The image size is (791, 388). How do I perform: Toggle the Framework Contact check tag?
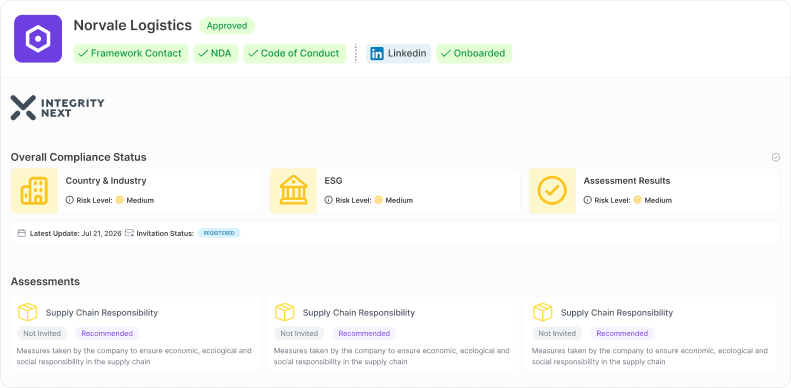coord(131,53)
